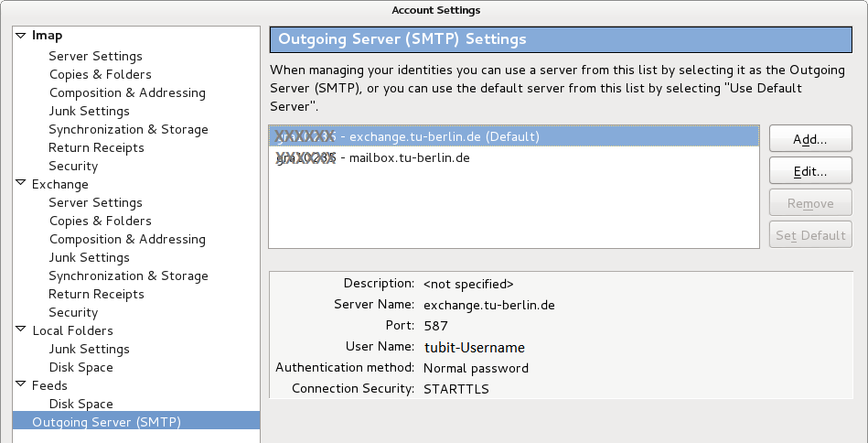
Task: Collapse the Exchange account tree
Action: (x=21, y=184)
